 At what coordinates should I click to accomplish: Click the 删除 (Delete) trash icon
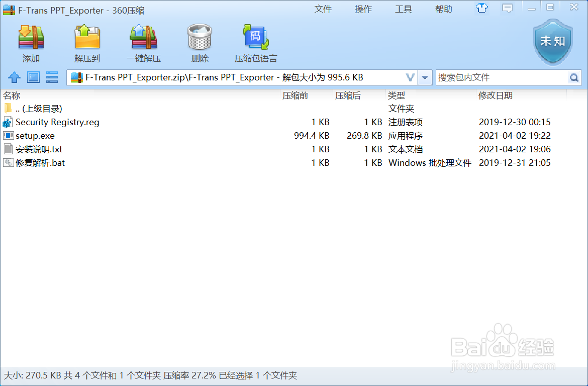[200, 38]
